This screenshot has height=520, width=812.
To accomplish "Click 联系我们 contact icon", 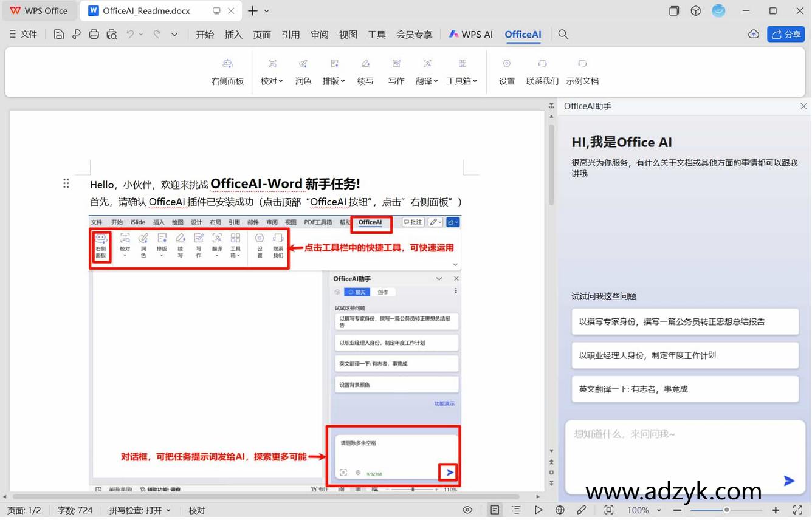I will tap(542, 64).
